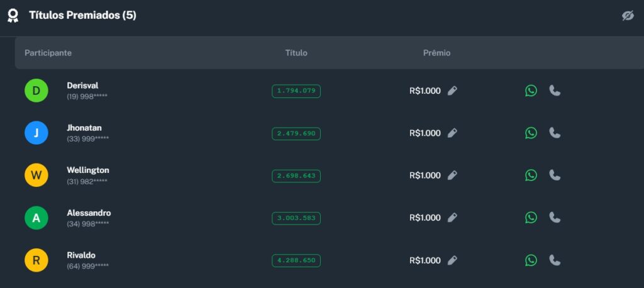
Task: Call Derisval using the phone icon
Action: (x=555, y=91)
